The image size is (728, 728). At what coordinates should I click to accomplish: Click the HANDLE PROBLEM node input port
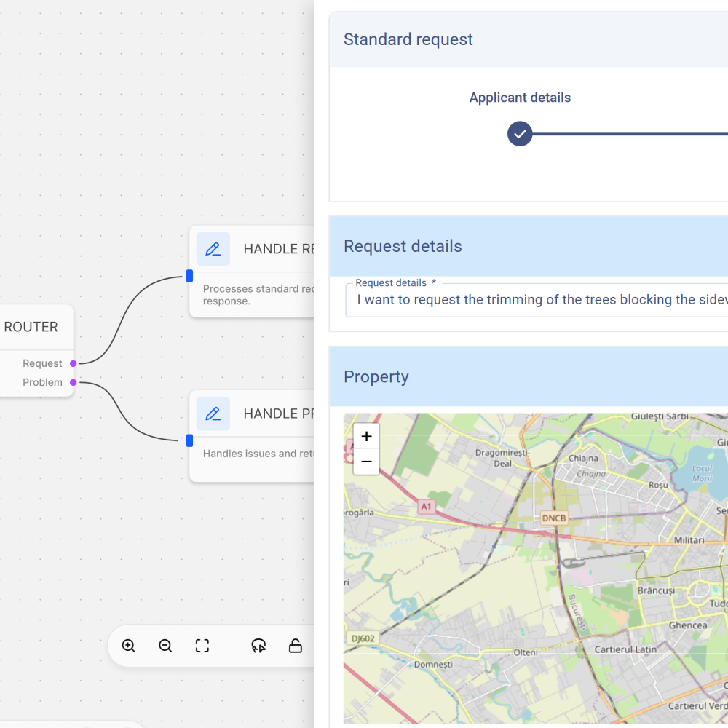tap(189, 440)
